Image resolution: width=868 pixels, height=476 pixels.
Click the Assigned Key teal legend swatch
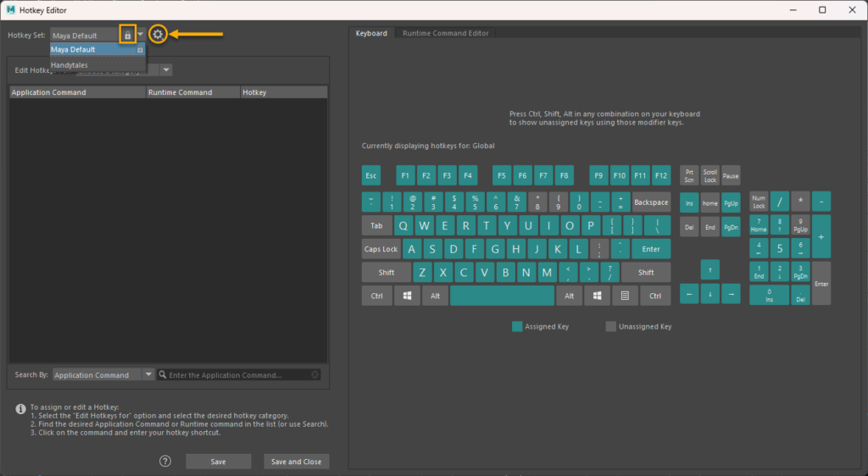(x=517, y=326)
